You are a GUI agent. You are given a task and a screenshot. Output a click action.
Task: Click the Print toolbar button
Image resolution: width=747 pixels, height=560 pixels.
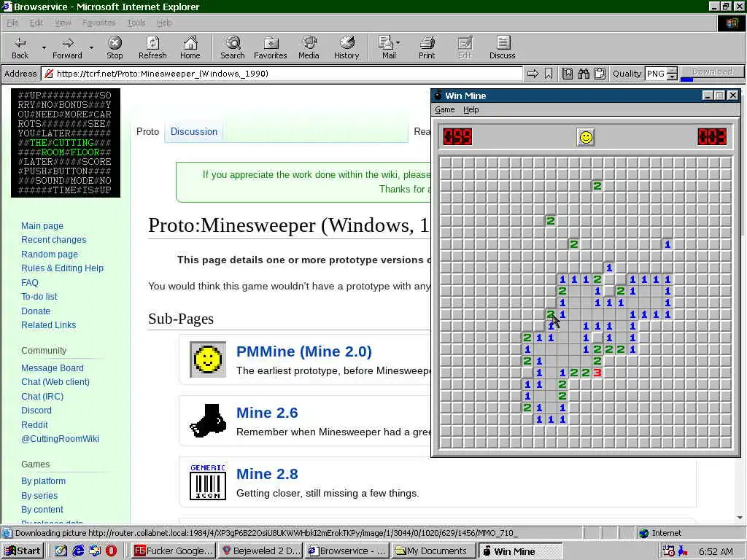(427, 48)
